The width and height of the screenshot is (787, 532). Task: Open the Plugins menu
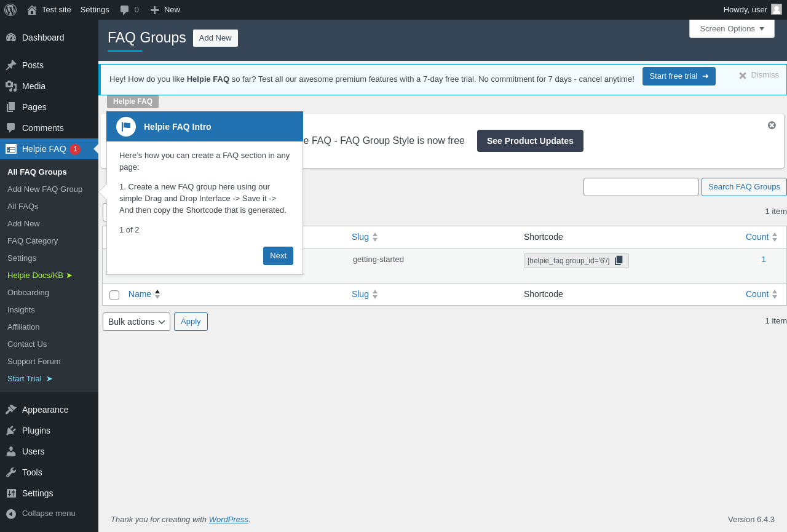pyautogui.click(x=49, y=431)
